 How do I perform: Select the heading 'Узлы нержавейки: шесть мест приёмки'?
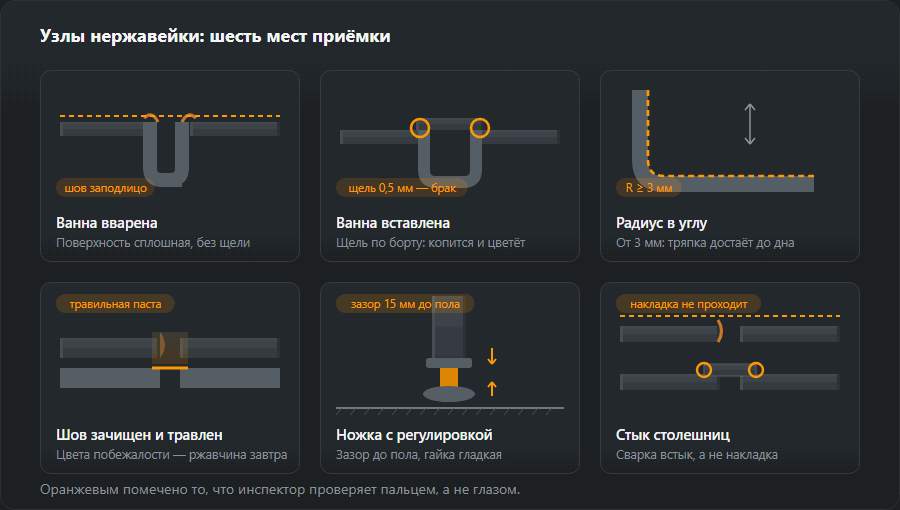tap(215, 36)
